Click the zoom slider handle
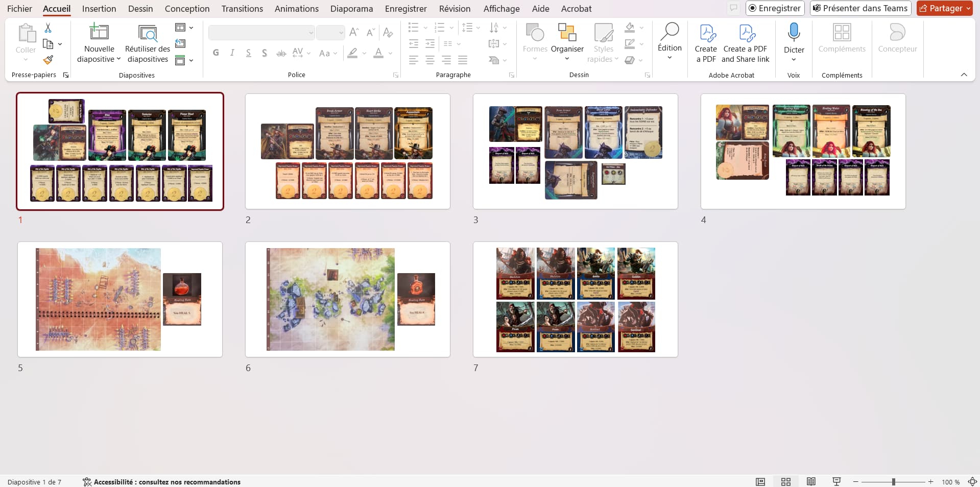The image size is (980, 487). point(893,482)
